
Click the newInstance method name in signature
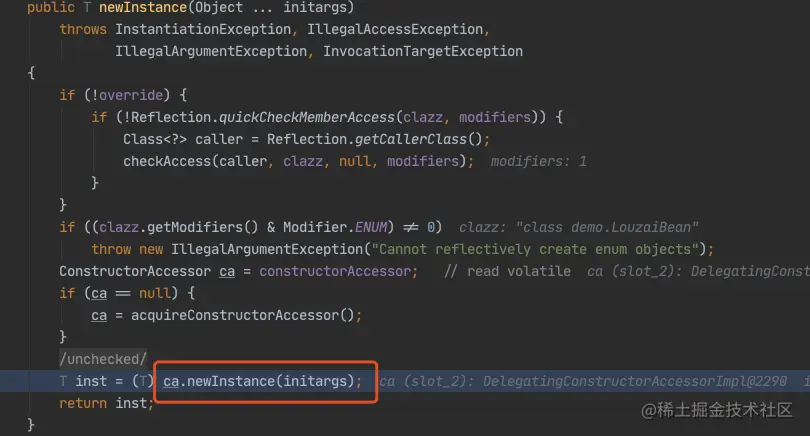(x=143, y=7)
